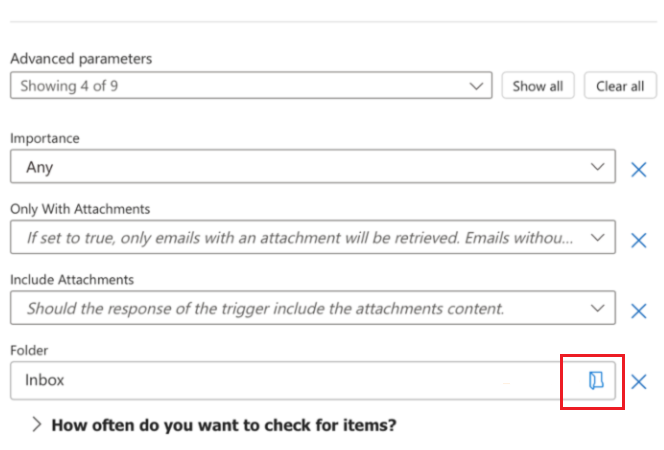Click the chevron of the Advanced parameters dropdown
664x450 pixels.
[x=476, y=86]
